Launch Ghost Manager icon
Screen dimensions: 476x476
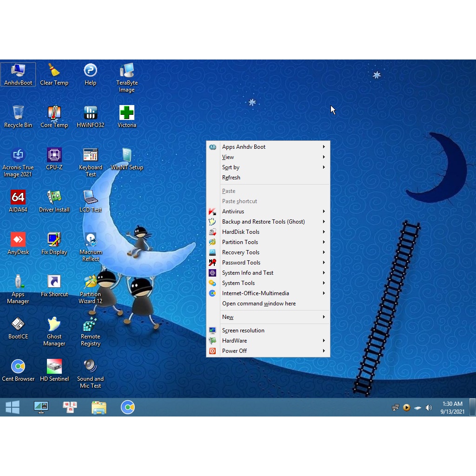click(x=54, y=331)
